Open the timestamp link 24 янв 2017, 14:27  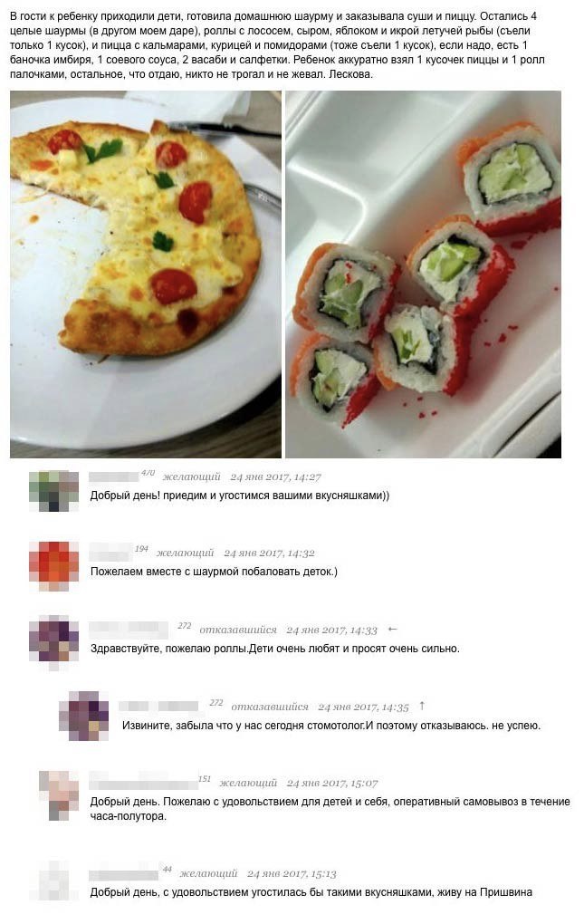[x=275, y=476]
